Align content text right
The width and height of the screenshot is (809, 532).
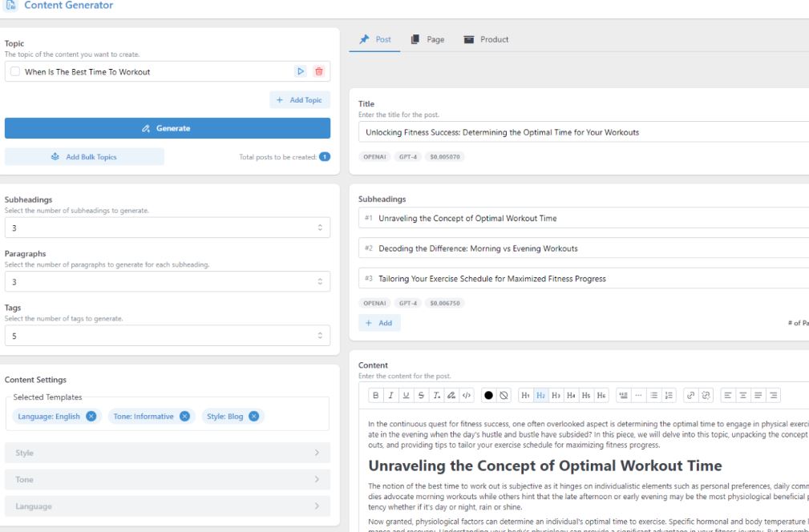(774, 395)
